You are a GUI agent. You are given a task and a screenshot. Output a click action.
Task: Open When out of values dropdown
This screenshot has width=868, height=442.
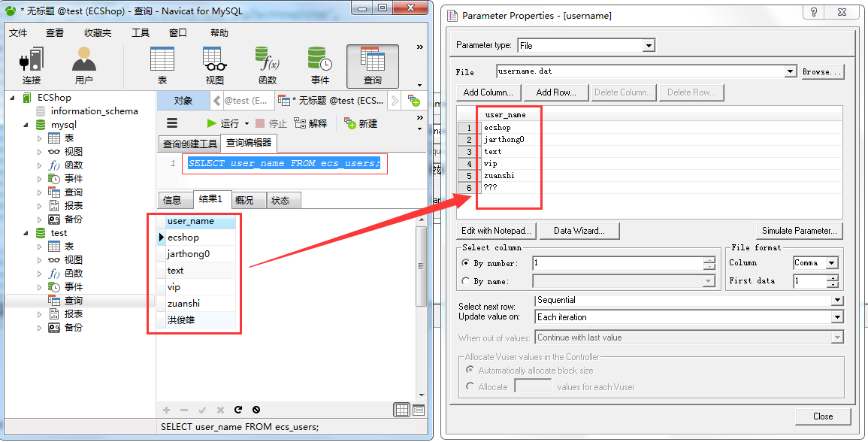837,338
